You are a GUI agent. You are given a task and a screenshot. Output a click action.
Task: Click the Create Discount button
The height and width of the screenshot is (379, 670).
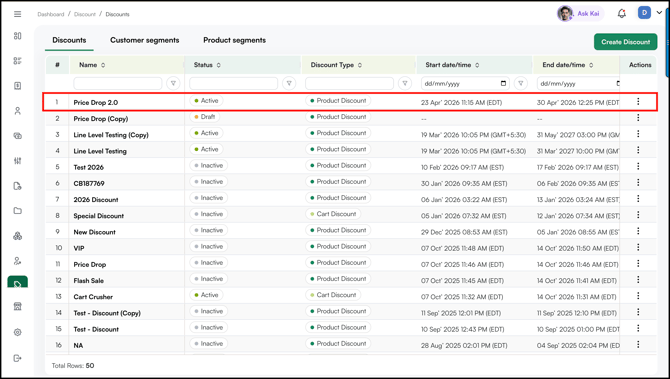coord(626,42)
